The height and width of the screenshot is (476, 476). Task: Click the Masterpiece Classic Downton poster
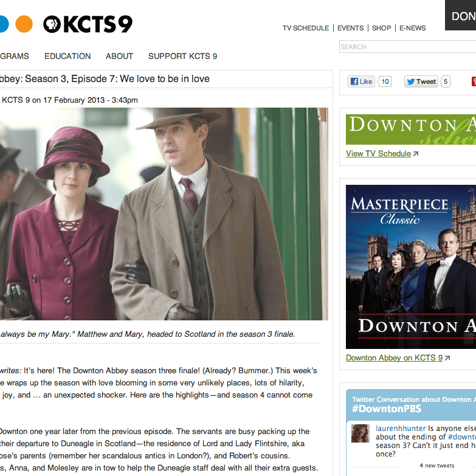[411, 267]
